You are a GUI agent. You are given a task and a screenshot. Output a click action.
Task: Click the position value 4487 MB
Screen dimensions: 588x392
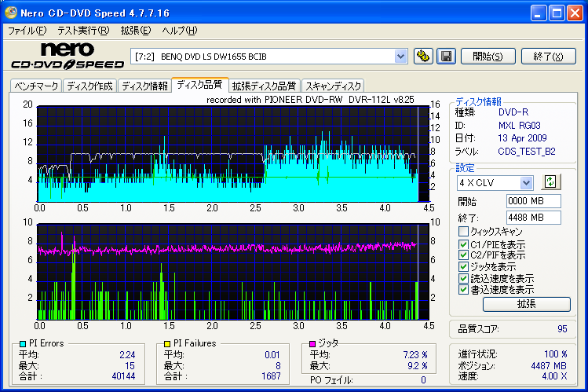click(549, 365)
